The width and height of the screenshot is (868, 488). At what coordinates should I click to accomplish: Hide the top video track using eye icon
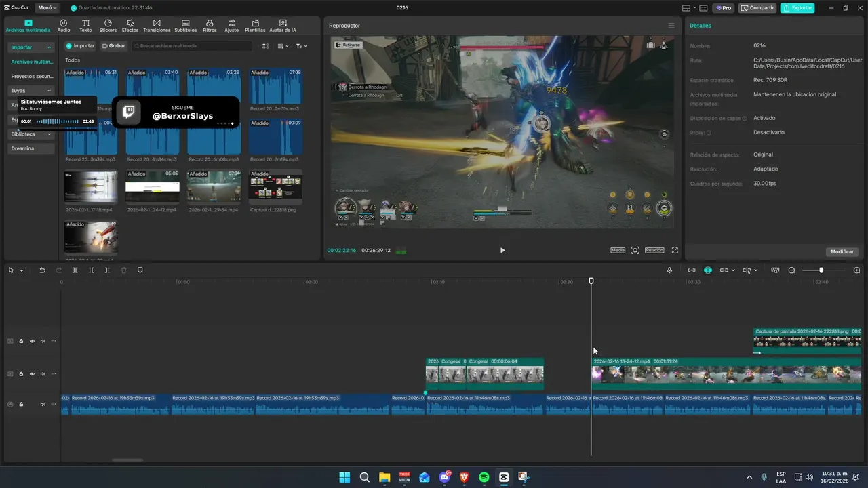32,341
